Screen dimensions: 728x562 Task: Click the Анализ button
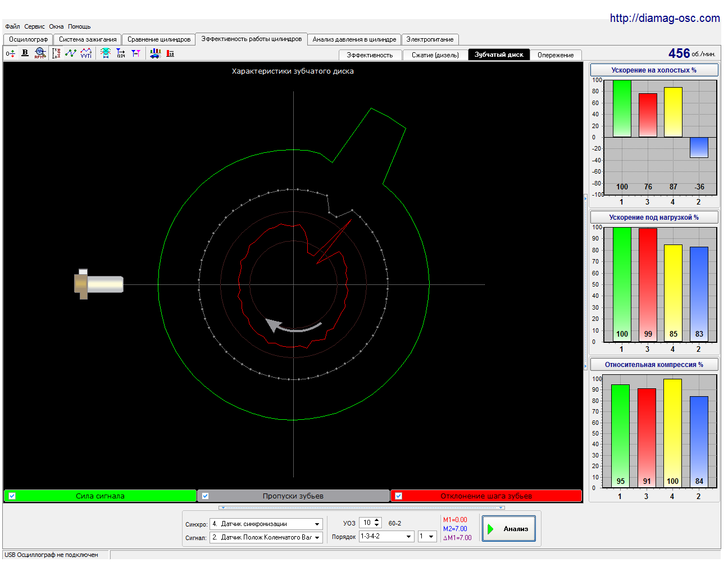click(508, 528)
